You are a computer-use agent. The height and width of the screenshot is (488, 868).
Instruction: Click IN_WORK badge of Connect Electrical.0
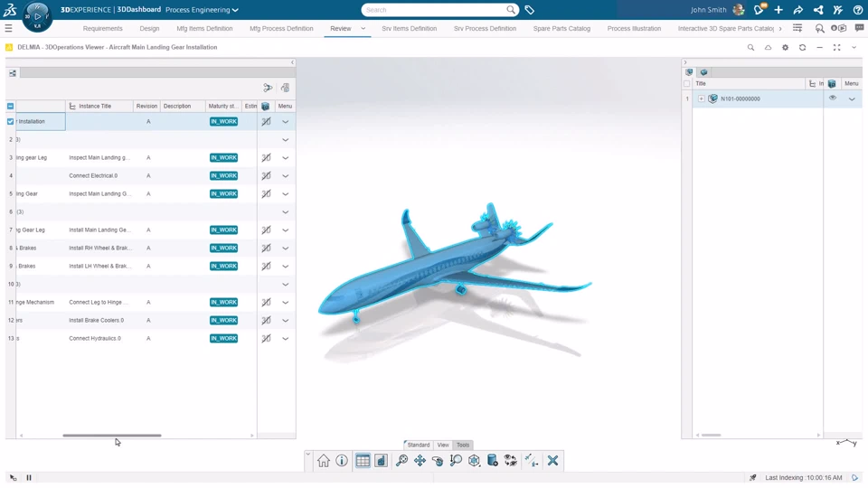click(223, 176)
